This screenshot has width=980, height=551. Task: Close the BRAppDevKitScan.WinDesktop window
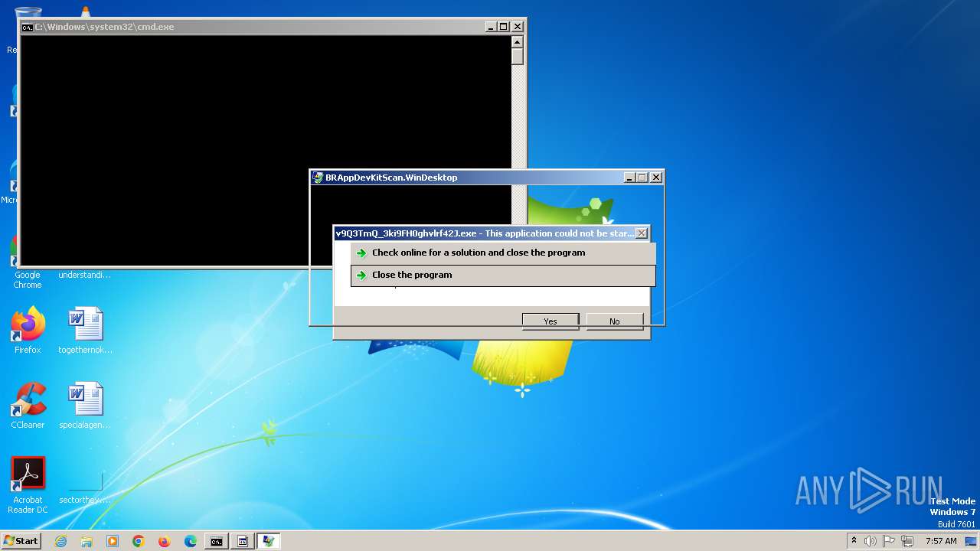[656, 178]
